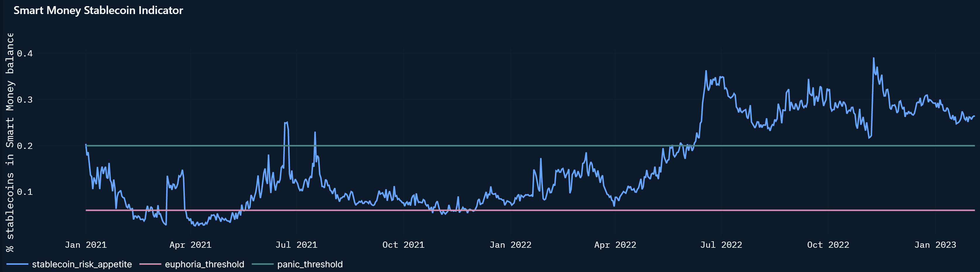The image size is (980, 272).
Task: Click the Jan 2023 x-axis label
Action: coord(935,245)
